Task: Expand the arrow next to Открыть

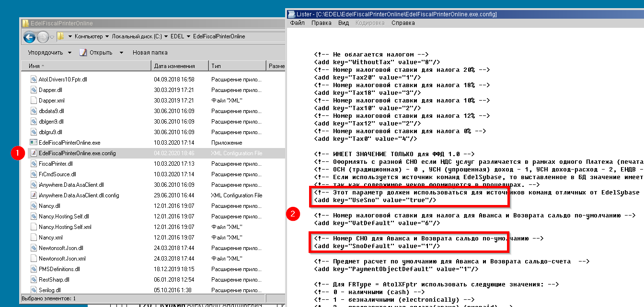Action: [x=121, y=53]
